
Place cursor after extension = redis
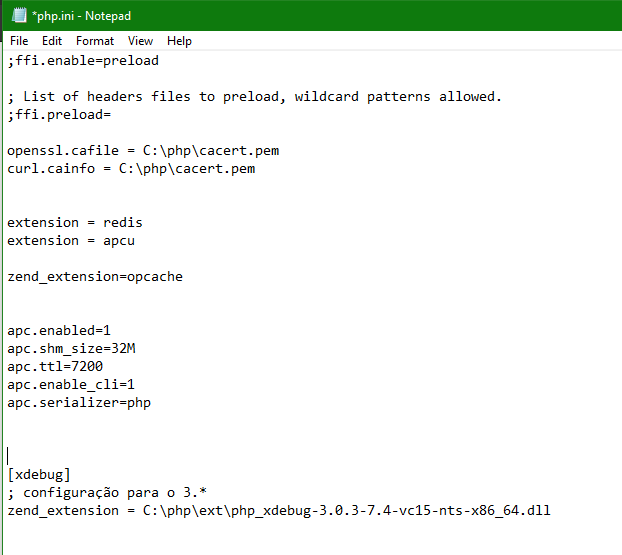[x=142, y=223]
